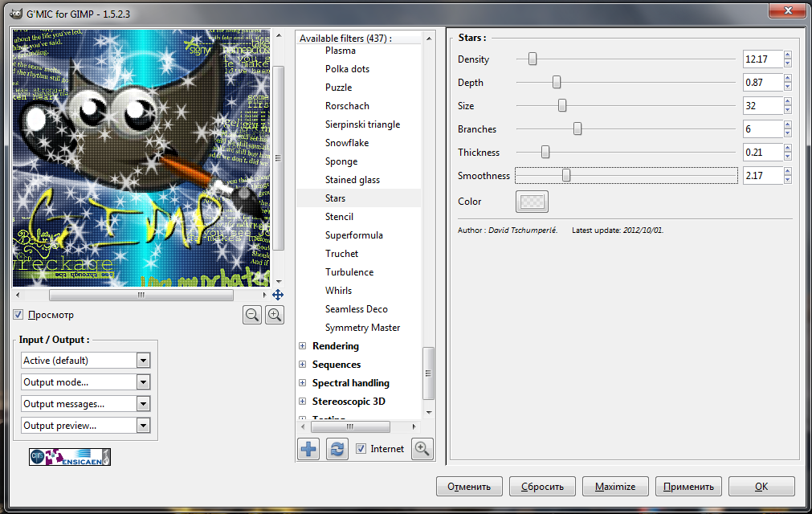
Task: Decrease Thickness with the down stepper arrow
Action: tap(788, 157)
